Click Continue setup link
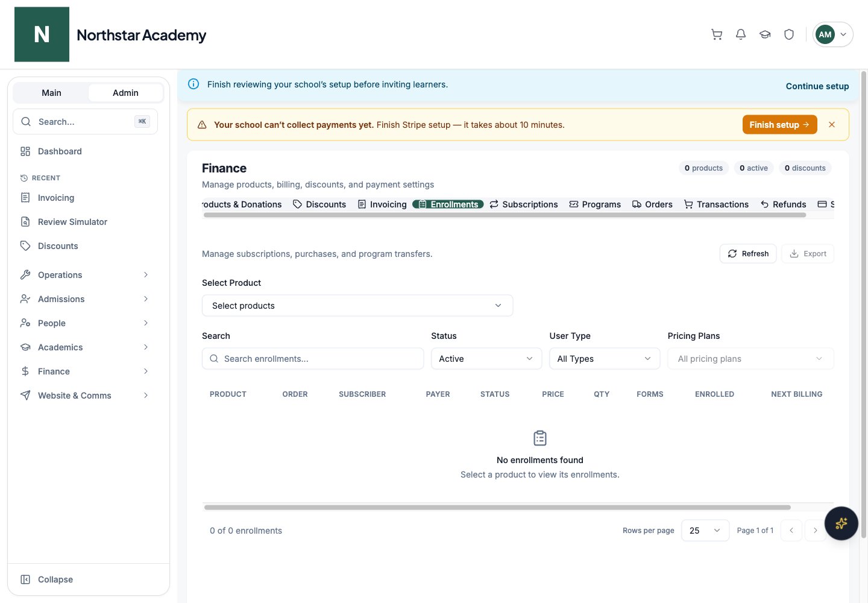Image resolution: width=868 pixels, height=603 pixels. [x=817, y=86]
